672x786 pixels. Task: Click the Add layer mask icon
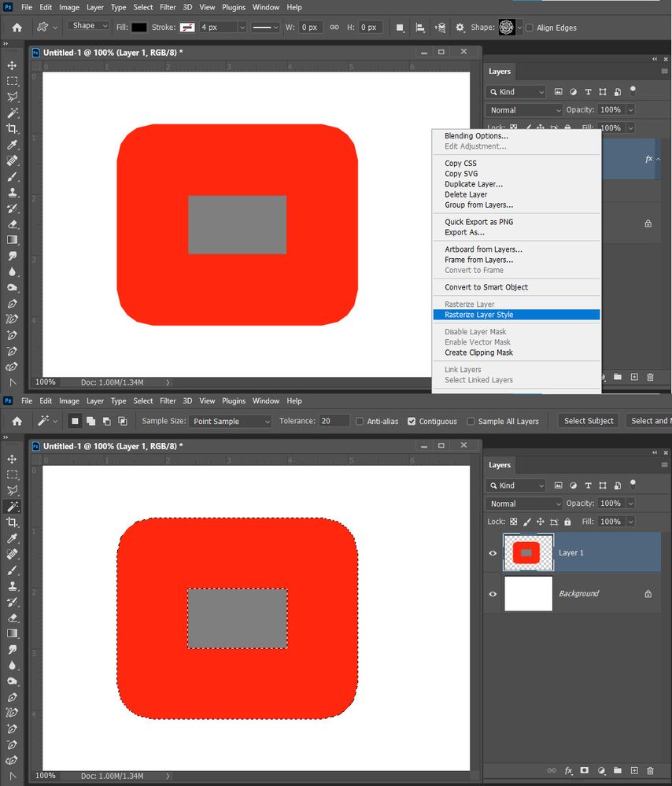coord(584,770)
